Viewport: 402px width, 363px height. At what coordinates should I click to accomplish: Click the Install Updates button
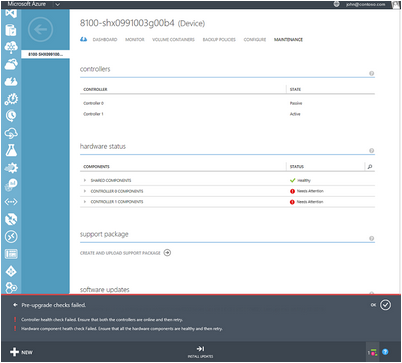tap(200, 352)
